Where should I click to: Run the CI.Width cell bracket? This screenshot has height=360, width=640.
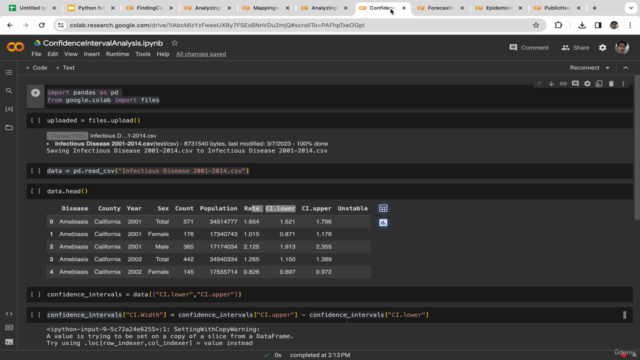pos(36,315)
